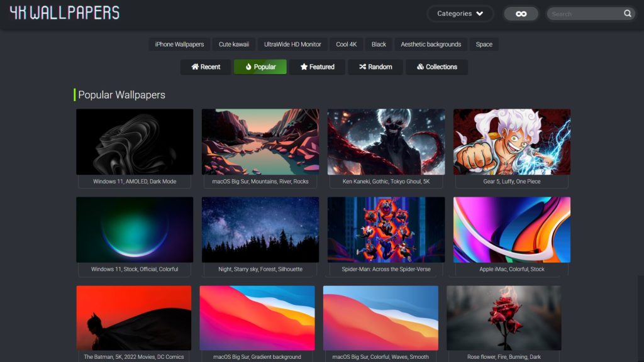Click the 'Gear 5, Luffy, One Piece' caption
This screenshot has width=644, height=362.
coord(512,182)
